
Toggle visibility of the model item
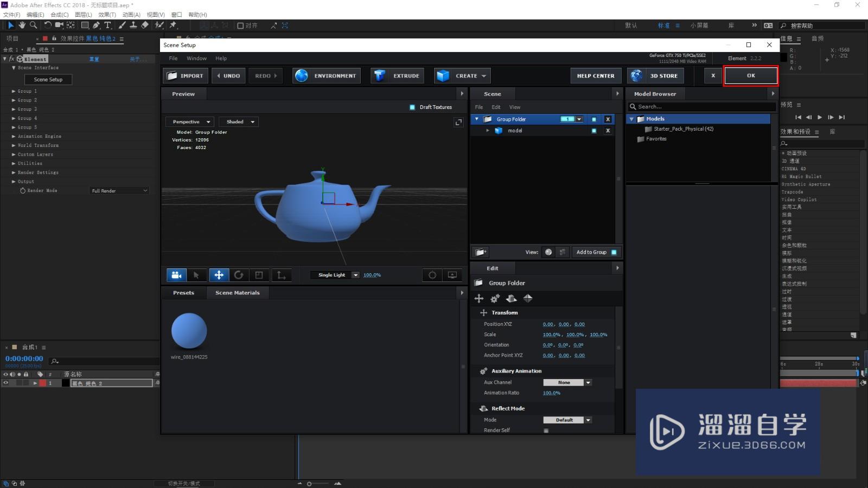click(x=593, y=131)
